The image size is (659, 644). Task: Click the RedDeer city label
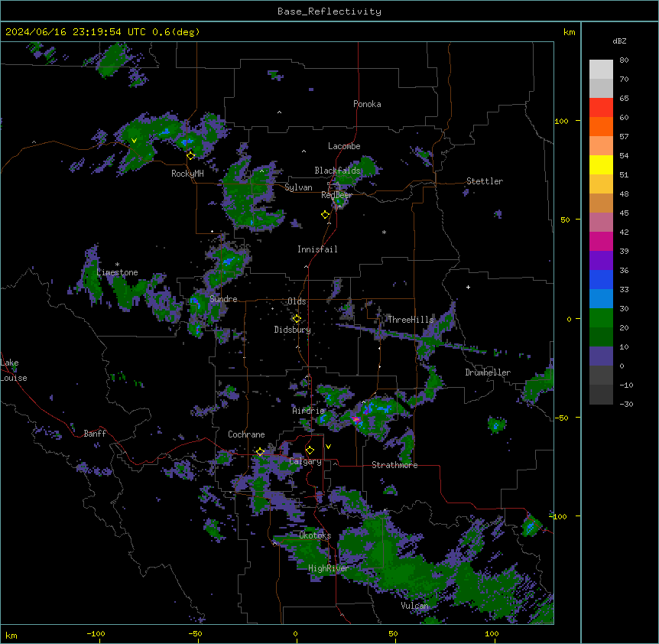[x=336, y=195]
